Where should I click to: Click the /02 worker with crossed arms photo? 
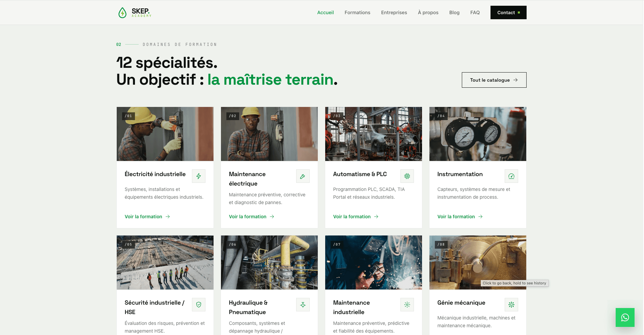[269, 134]
